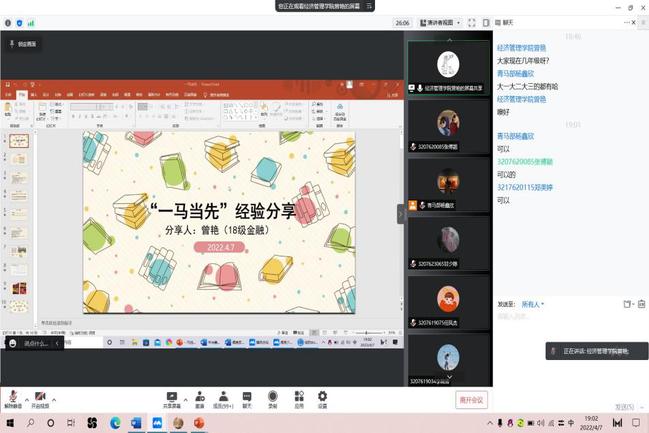Viewport: 649px width, 433px height.
Task: Open the Apps (应用) icon
Action: point(298,399)
